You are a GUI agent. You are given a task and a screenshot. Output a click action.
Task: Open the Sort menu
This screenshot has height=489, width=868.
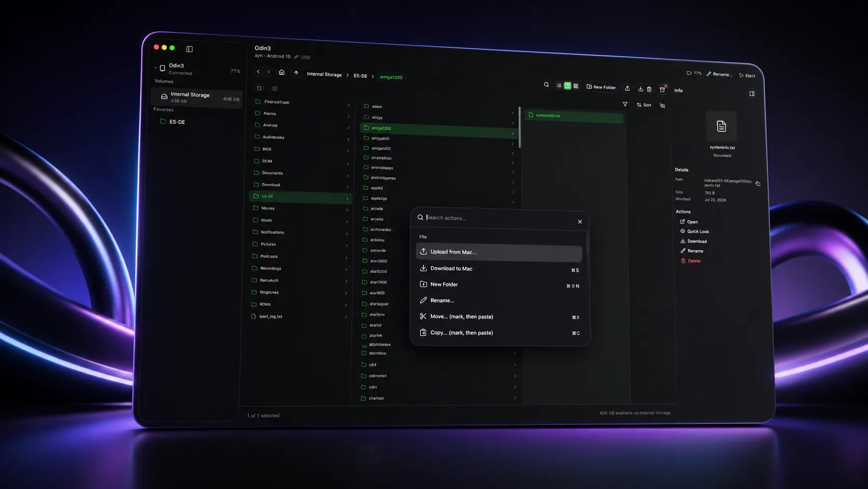coord(644,105)
